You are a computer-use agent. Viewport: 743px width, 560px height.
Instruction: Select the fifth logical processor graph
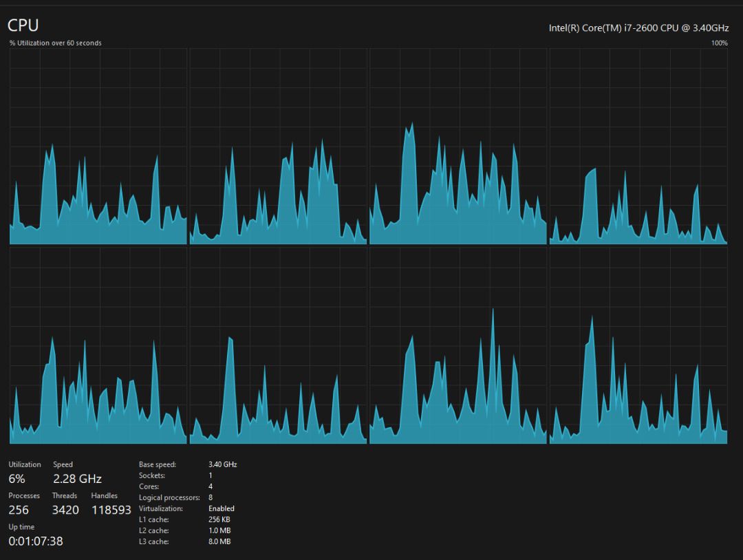point(98,346)
